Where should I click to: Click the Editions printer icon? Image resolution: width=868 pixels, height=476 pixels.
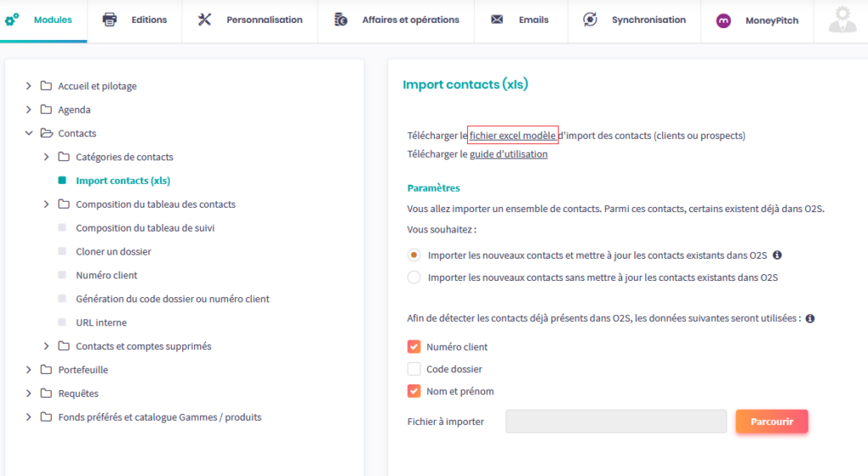click(x=109, y=20)
